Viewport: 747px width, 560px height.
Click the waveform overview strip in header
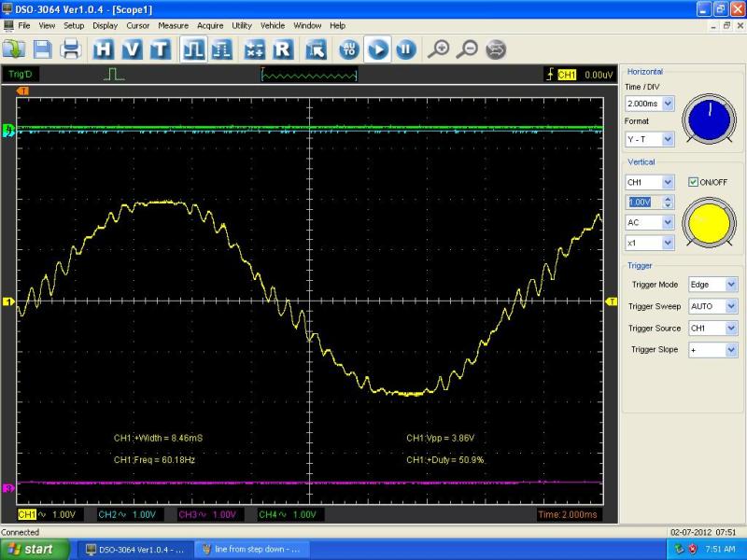(x=309, y=75)
